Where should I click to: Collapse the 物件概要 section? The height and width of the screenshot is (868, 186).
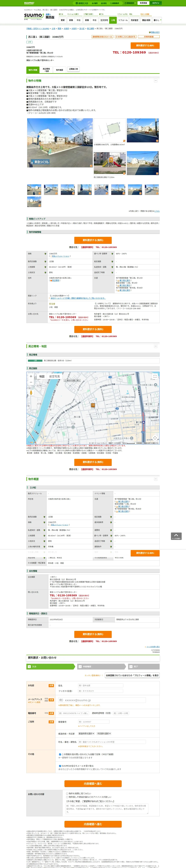(x=156, y=479)
